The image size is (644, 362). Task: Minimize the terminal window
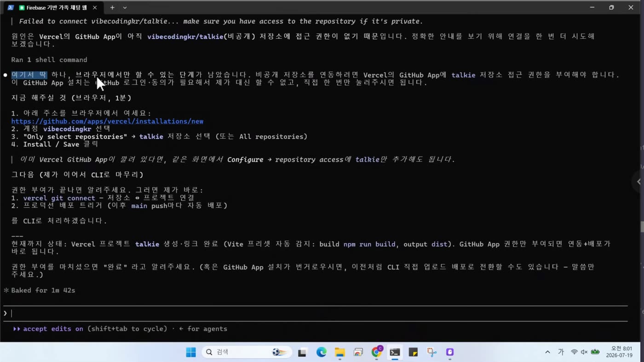[592, 8]
